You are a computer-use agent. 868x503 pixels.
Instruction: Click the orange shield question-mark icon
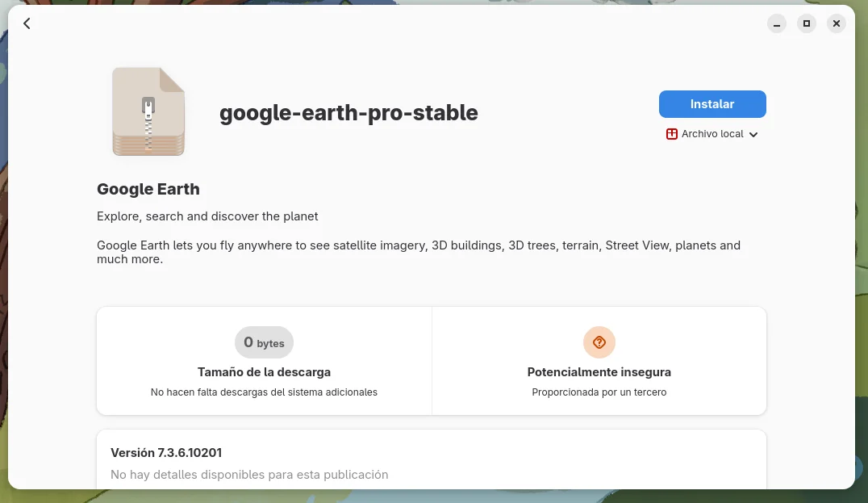pyautogui.click(x=599, y=342)
